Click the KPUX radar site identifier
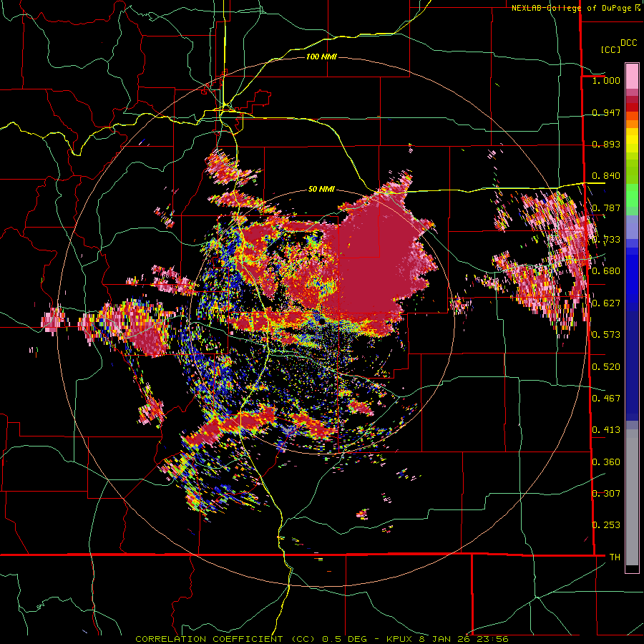 (x=401, y=639)
